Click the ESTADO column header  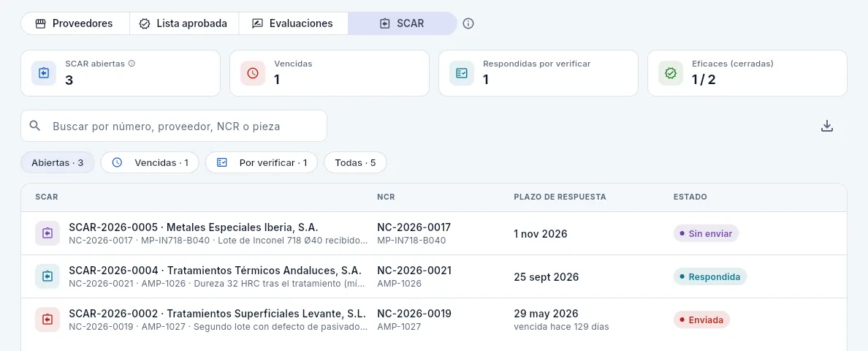690,197
